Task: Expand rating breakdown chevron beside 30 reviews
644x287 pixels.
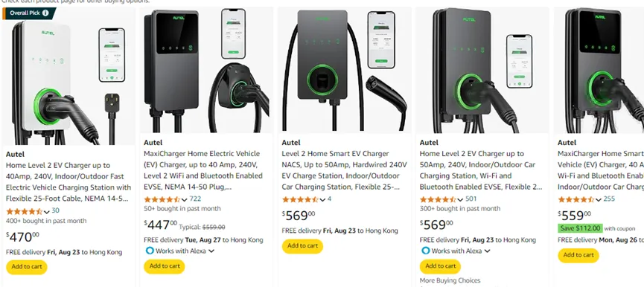Action: click(x=46, y=212)
